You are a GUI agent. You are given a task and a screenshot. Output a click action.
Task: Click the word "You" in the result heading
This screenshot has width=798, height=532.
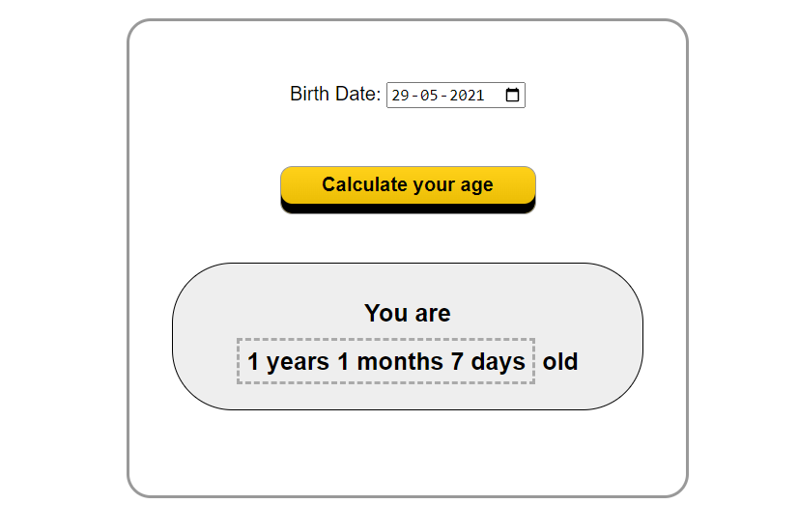[x=385, y=313]
